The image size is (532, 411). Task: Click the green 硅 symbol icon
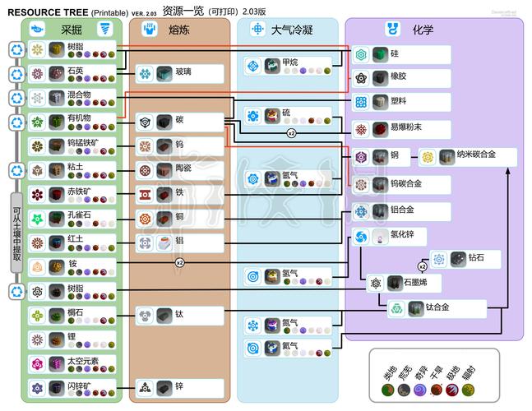point(361,54)
